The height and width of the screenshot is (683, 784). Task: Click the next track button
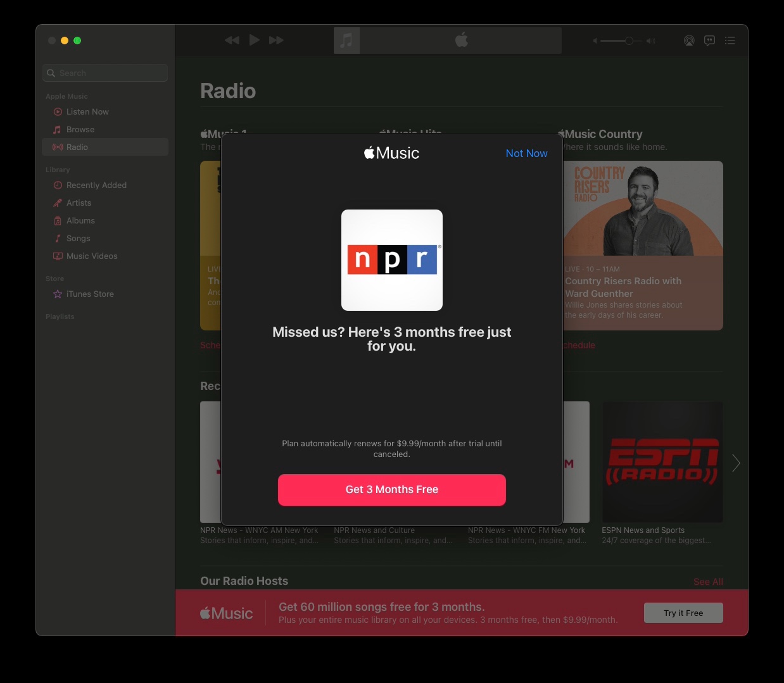(276, 41)
